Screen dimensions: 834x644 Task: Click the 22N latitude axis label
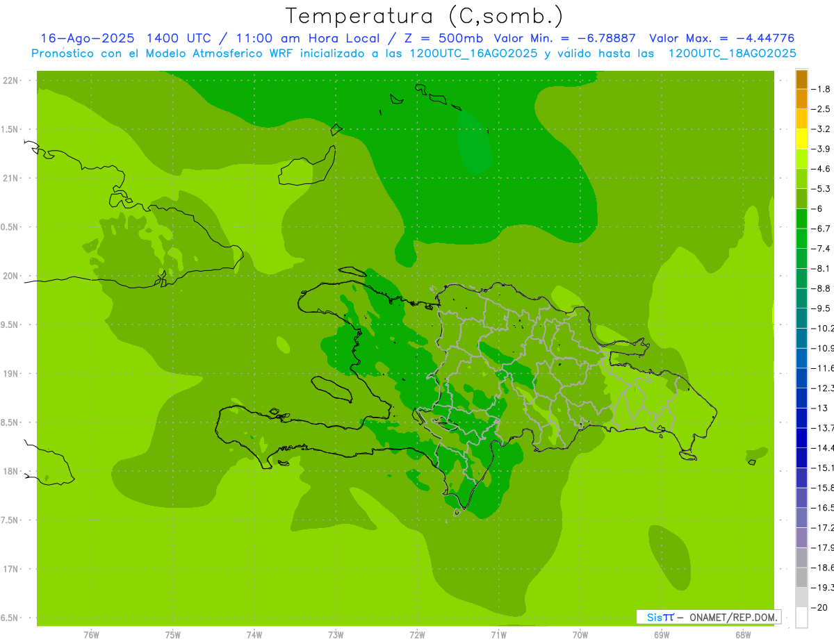tap(12, 81)
